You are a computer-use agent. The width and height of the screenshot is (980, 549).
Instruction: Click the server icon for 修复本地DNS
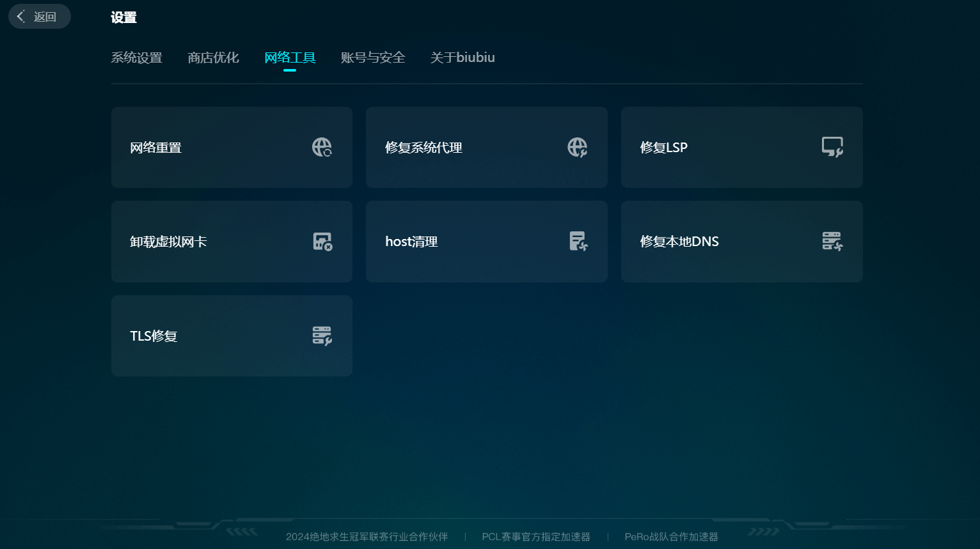(832, 242)
